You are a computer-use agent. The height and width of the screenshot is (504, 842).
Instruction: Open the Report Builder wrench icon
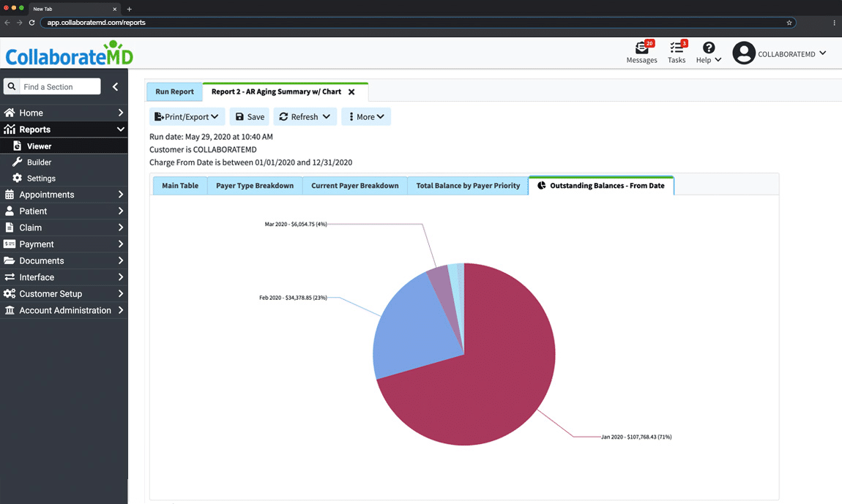tap(17, 162)
